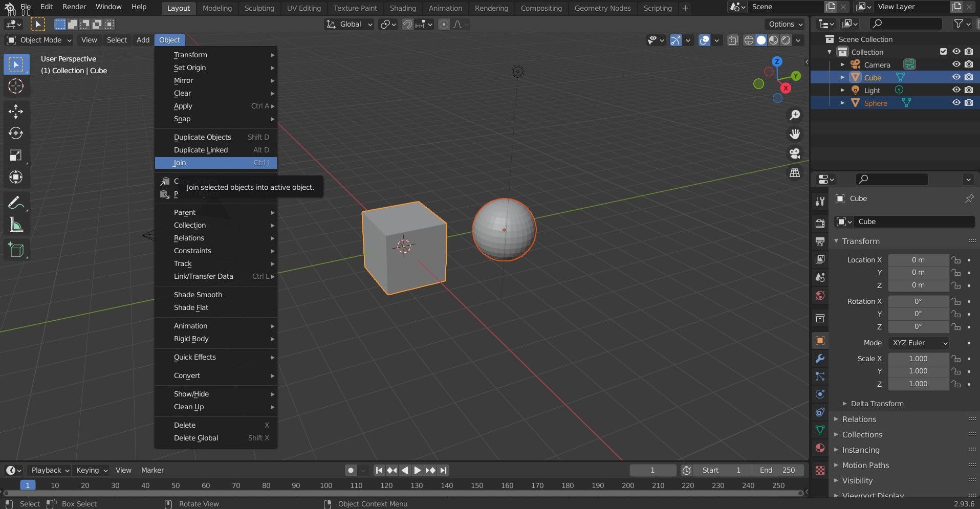Viewport: 980px width, 509px height.
Task: Click the viewport zoom magnifier gizmo
Action: click(x=794, y=115)
